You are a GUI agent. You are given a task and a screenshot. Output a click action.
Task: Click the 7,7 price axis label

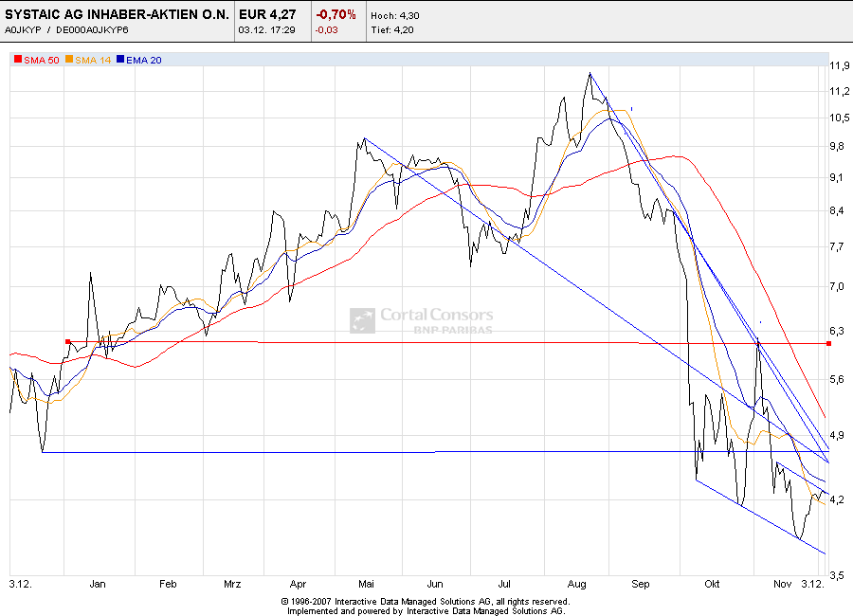click(837, 247)
